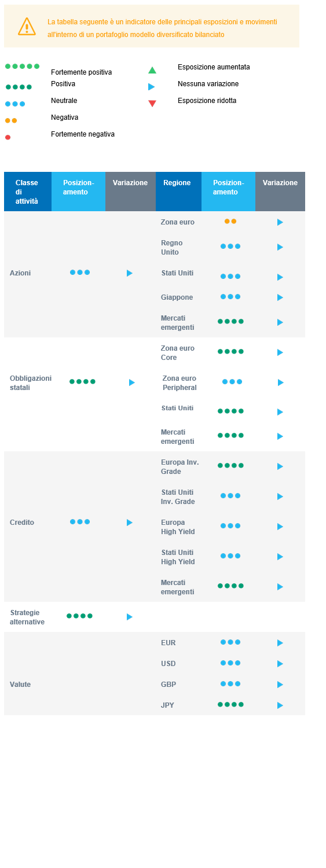Viewport: 326px width, 868px height.
Task: Click the Fortemente positiva five-dot indicator
Action: 23,67
